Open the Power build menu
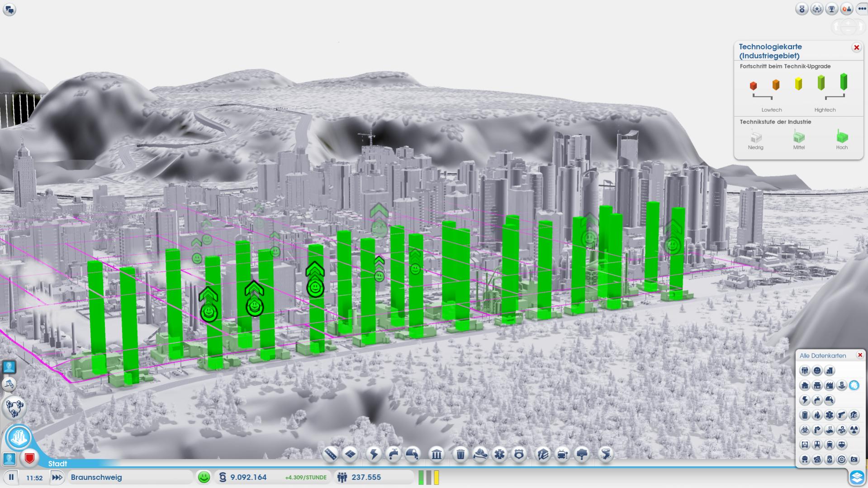 [374, 454]
